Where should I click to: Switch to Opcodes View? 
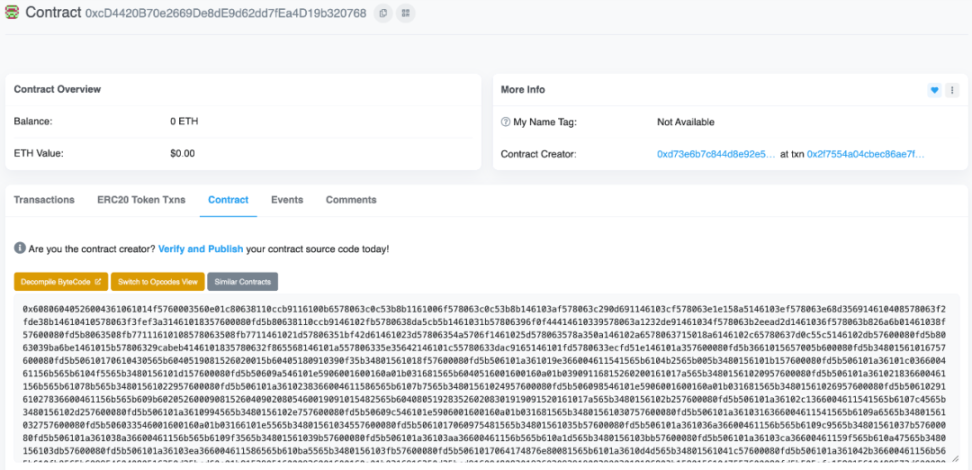coord(155,281)
